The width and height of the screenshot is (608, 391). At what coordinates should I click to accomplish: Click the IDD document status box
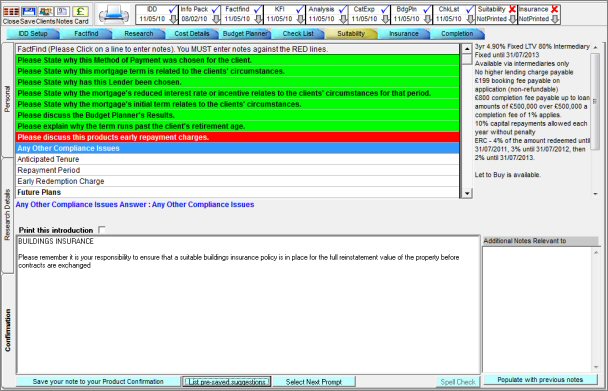[x=157, y=14]
